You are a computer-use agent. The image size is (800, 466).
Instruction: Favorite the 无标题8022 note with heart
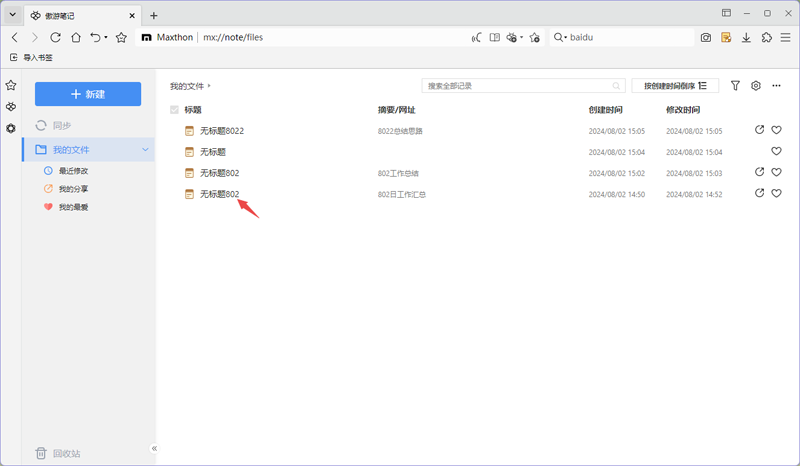pyautogui.click(x=776, y=130)
